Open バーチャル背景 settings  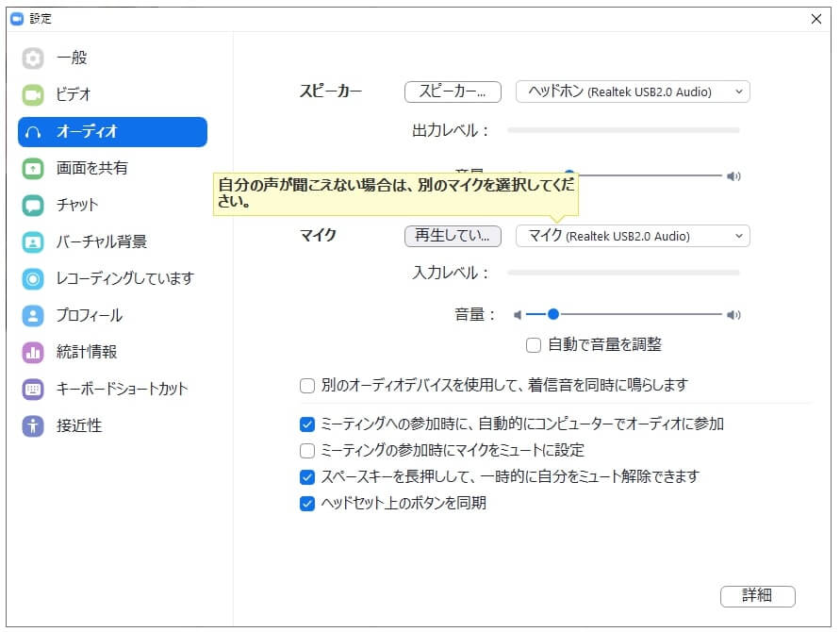pos(112,242)
